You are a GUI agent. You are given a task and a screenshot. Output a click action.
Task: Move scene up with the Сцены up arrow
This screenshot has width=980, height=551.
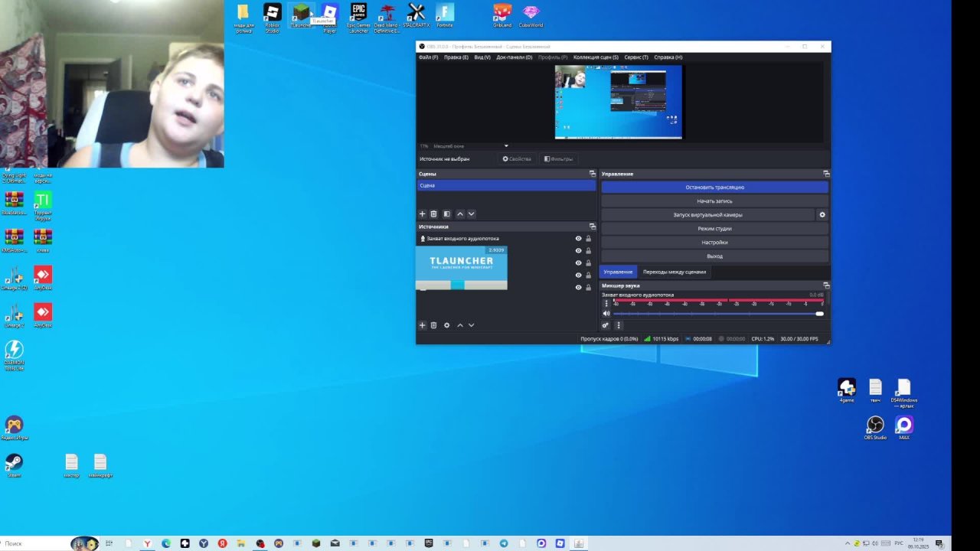[460, 214]
